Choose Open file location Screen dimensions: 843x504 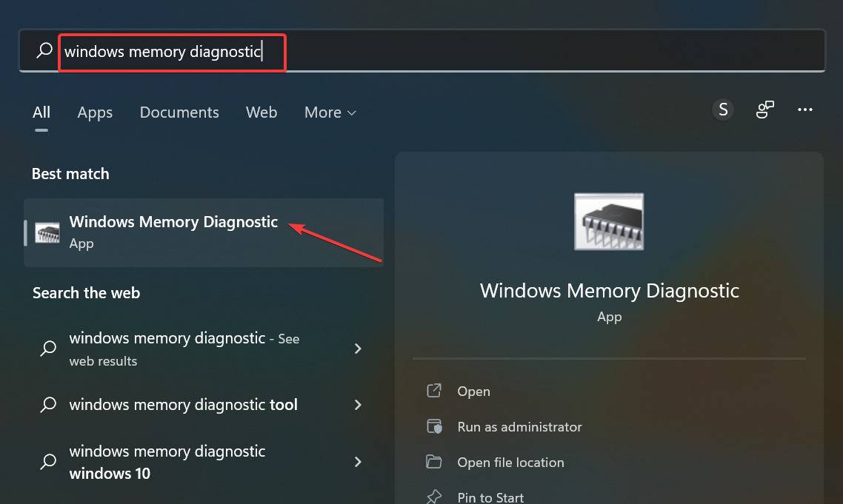click(510, 462)
